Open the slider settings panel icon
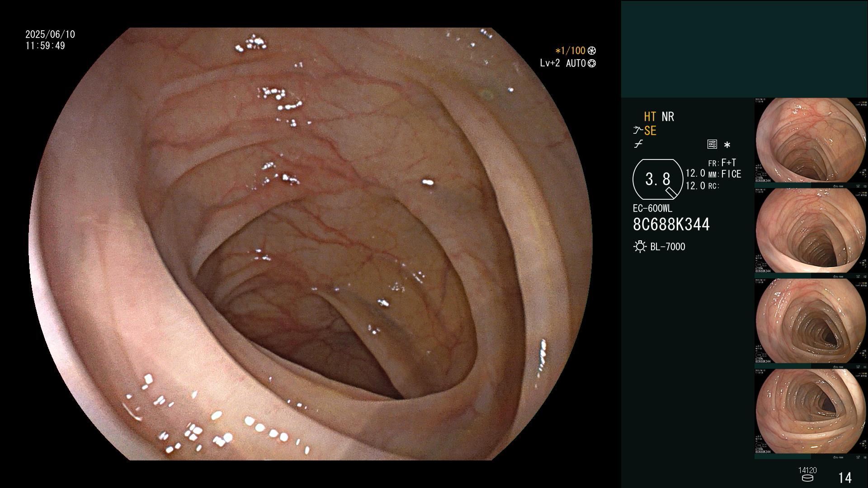 pos(712,144)
